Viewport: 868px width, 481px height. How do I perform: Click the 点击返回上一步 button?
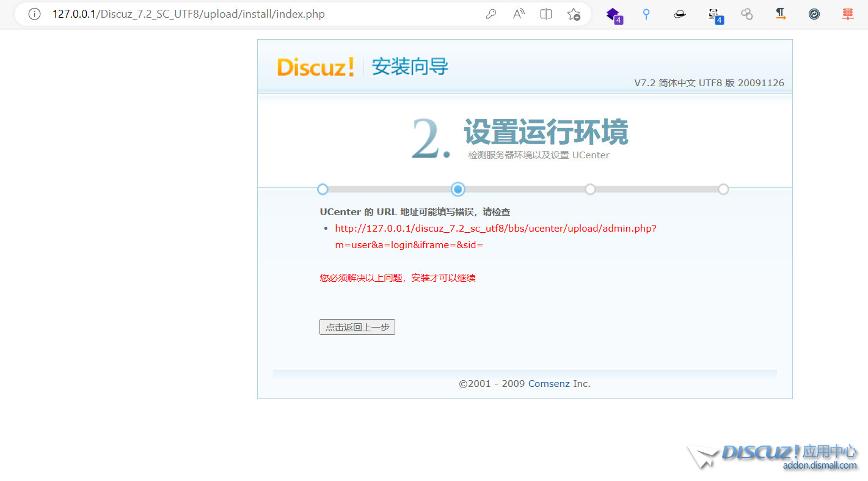[357, 327]
